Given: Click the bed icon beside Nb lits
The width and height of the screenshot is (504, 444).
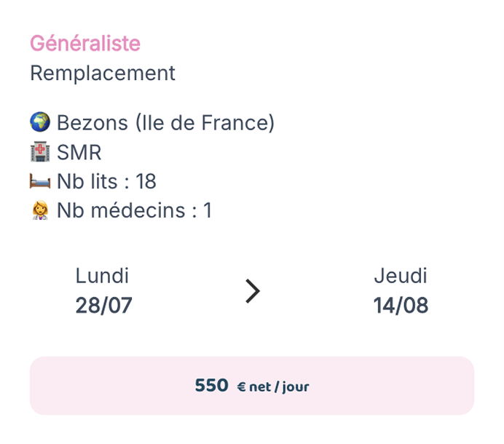Looking at the screenshot, I should (x=40, y=181).
